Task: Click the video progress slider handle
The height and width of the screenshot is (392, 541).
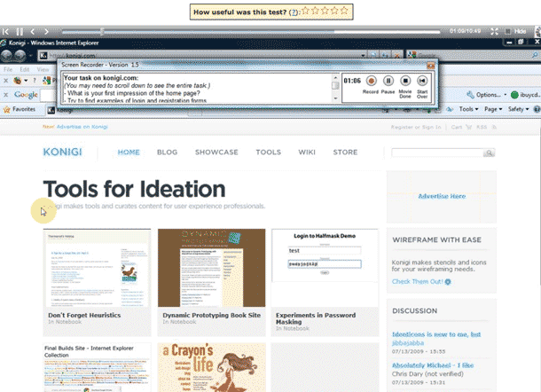Action: (102, 32)
